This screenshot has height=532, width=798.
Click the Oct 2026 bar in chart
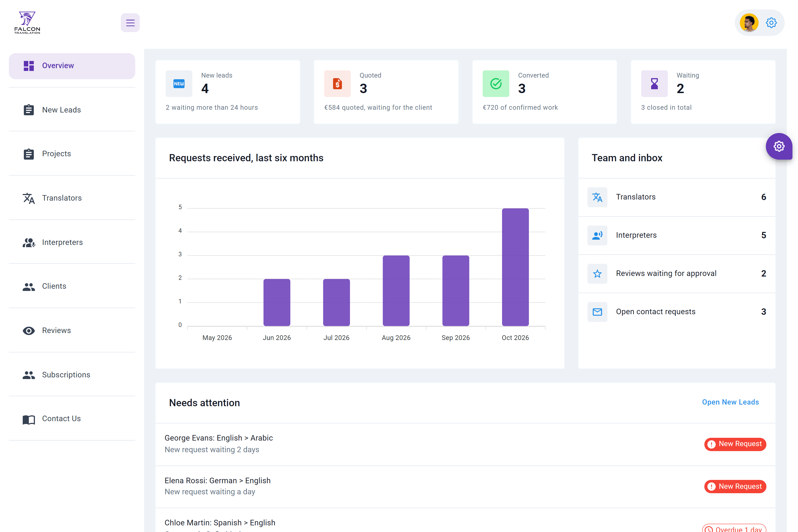[515, 267]
